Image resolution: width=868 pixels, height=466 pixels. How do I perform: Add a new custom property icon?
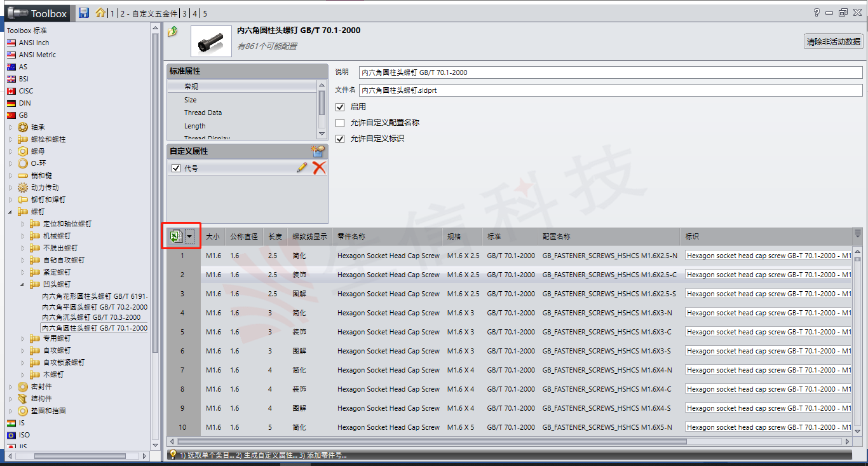pos(318,151)
